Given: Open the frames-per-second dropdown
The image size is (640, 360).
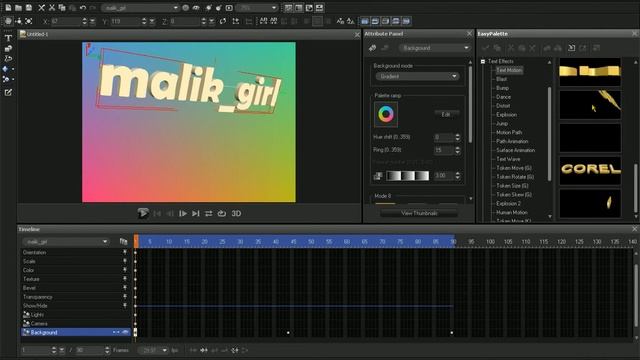Looking at the screenshot, I should point(153,350).
